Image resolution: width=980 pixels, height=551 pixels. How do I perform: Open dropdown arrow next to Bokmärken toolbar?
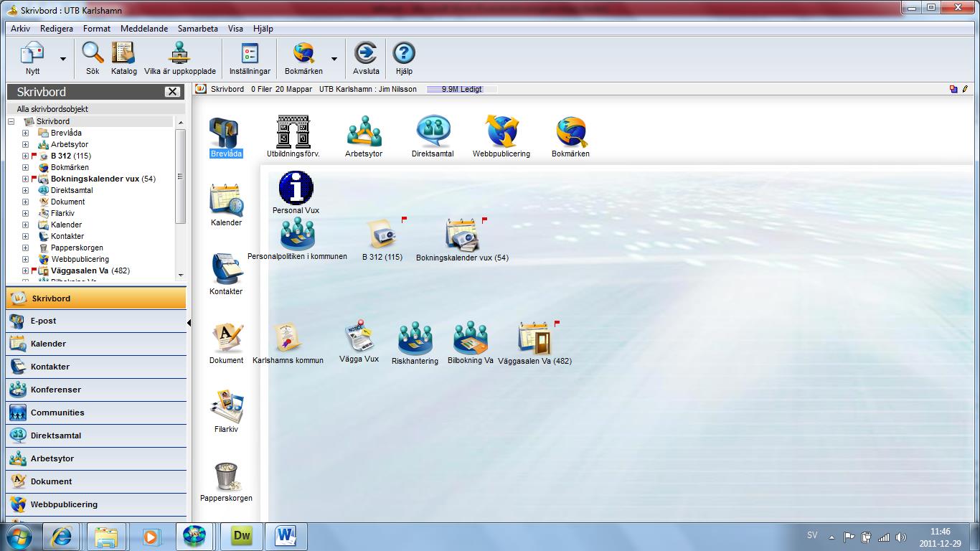[334, 59]
